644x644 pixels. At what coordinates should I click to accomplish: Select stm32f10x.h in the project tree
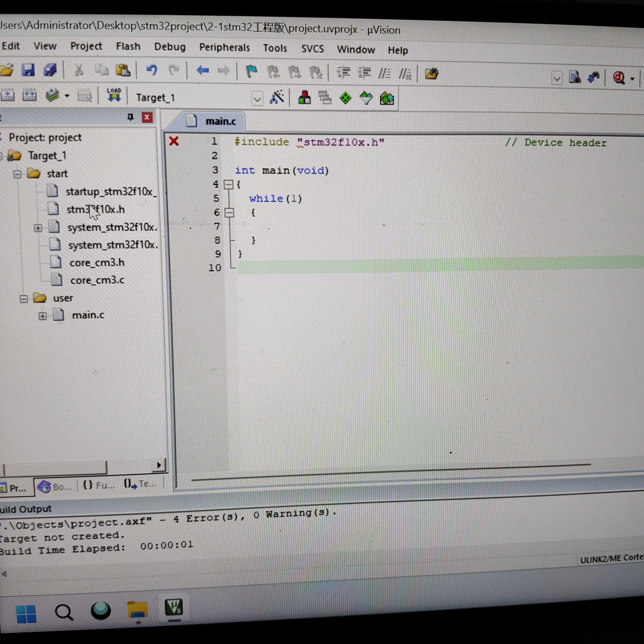[x=95, y=210]
